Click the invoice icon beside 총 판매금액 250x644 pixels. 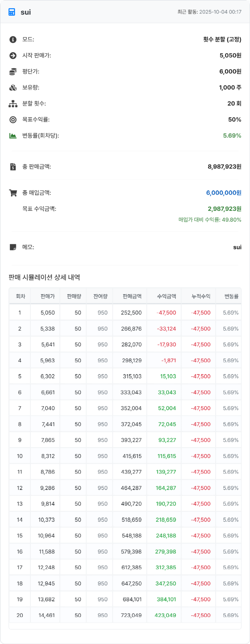click(x=13, y=167)
